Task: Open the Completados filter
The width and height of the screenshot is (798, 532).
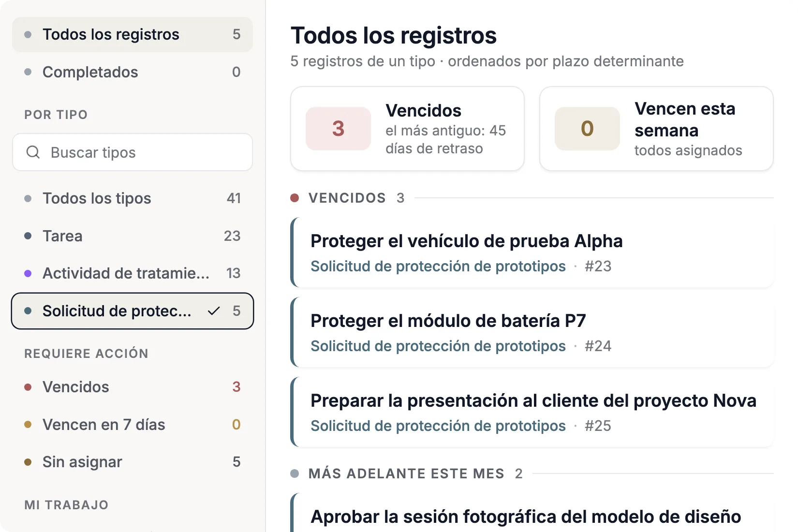Action: coord(133,72)
